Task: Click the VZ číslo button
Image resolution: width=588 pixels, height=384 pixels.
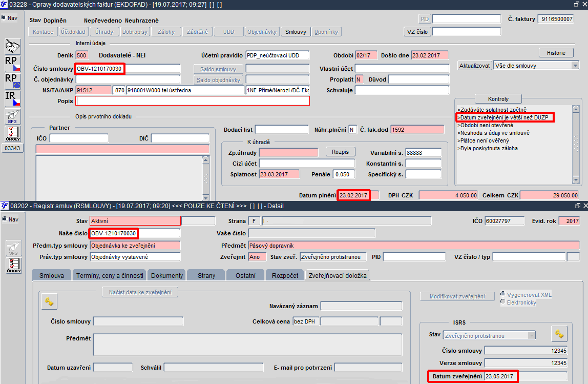Action: [417, 32]
